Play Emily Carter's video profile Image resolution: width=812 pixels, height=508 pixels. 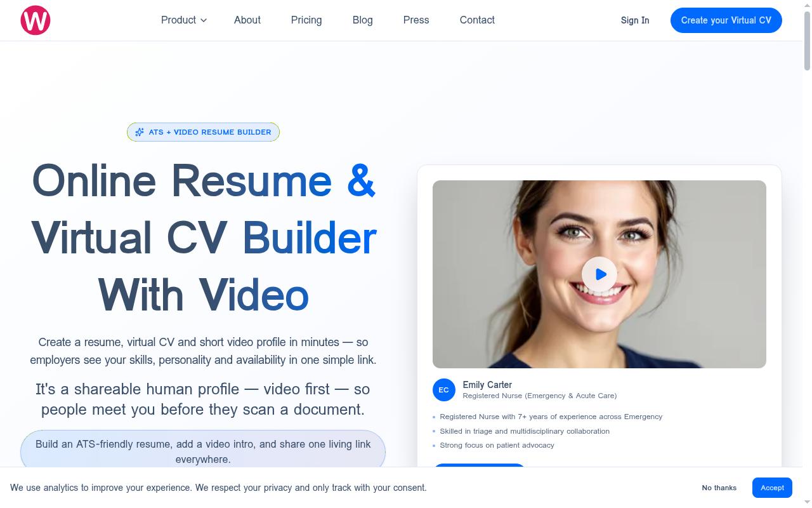599,274
